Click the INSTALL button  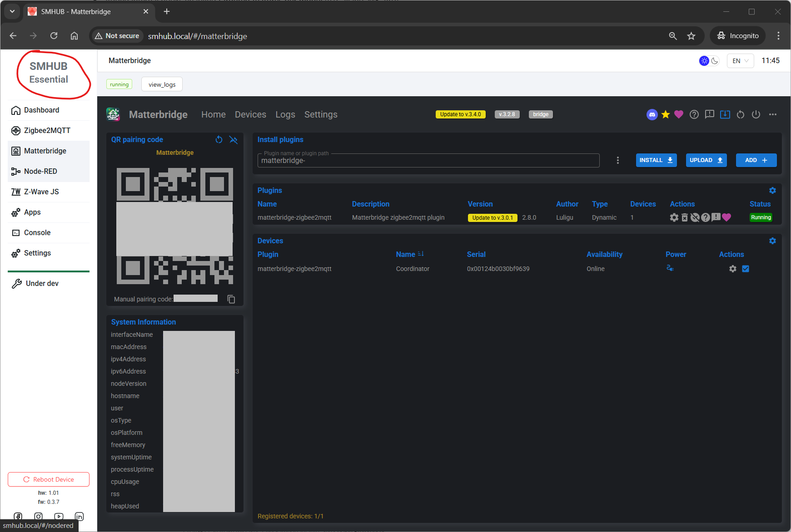[x=656, y=160]
